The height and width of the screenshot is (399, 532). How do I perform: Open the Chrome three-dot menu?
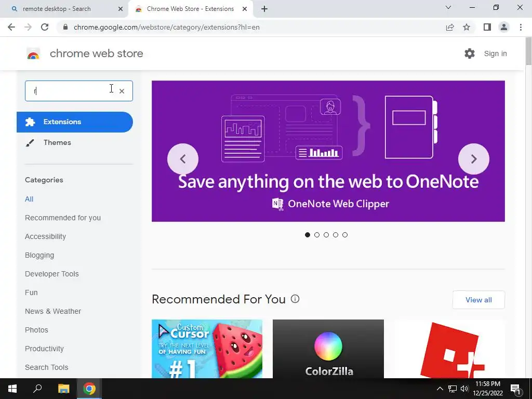521,27
